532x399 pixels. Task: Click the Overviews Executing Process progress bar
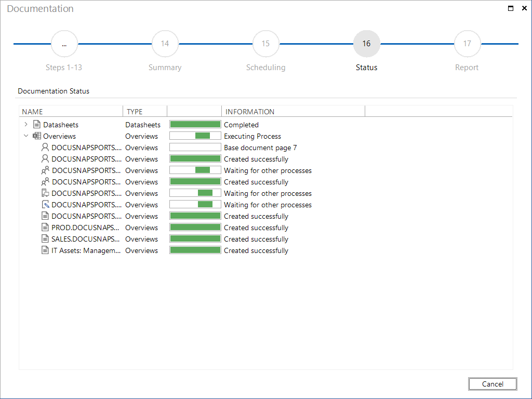[x=195, y=136]
